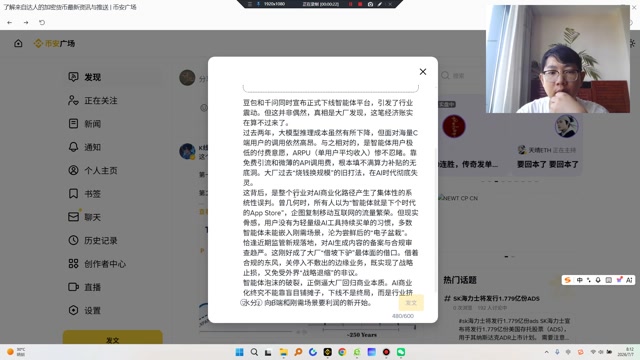640x360 pixels.
Task: Click the 发文 publish button in dialog
Action: pyautogui.click(x=411, y=302)
